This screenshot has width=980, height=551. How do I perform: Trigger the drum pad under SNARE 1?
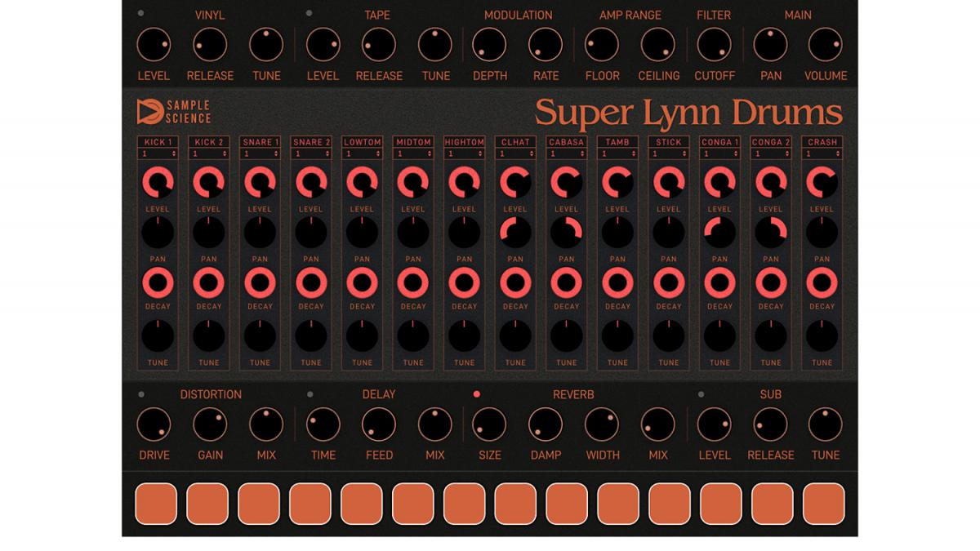click(259, 504)
